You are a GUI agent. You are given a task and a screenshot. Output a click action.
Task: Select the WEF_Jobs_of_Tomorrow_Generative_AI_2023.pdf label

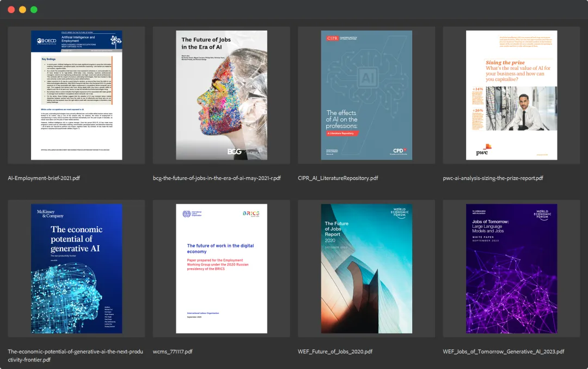504,352
